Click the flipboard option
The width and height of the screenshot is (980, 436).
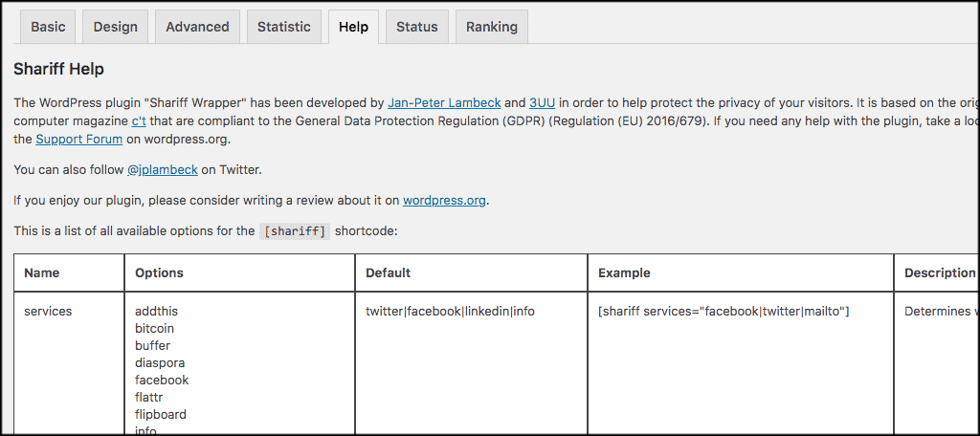pyautogui.click(x=161, y=415)
